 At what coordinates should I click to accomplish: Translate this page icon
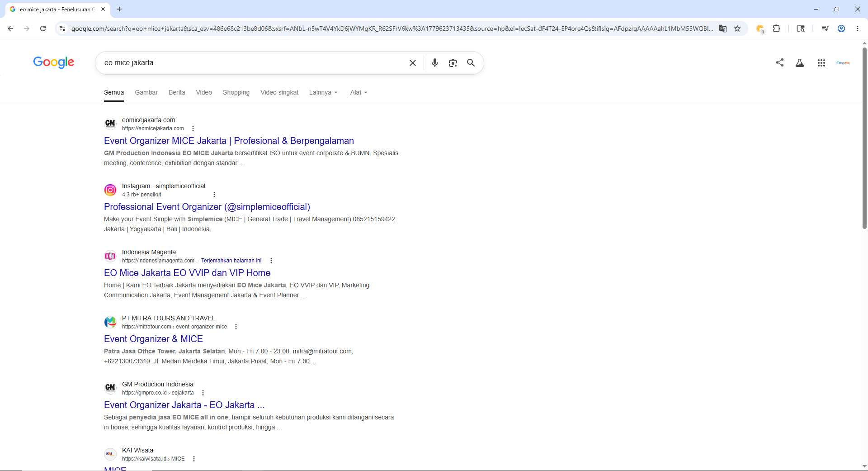723,29
